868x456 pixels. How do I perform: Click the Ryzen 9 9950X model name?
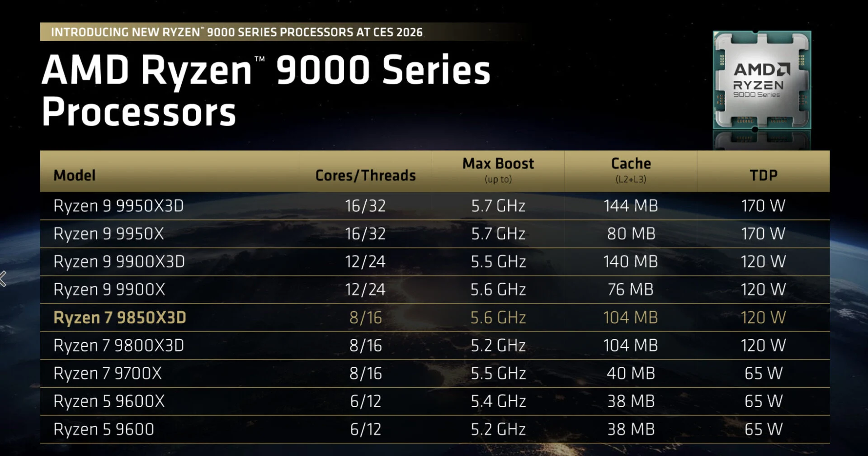coord(108,234)
